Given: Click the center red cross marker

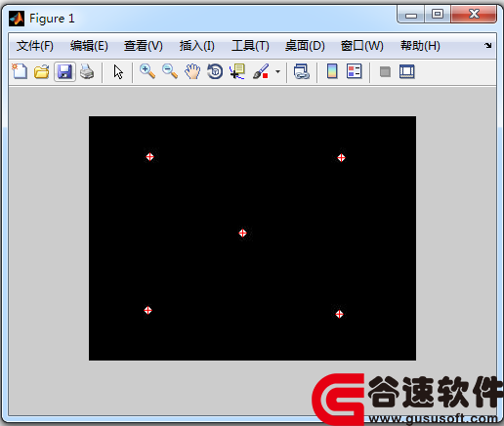Looking at the screenshot, I should tap(242, 233).
